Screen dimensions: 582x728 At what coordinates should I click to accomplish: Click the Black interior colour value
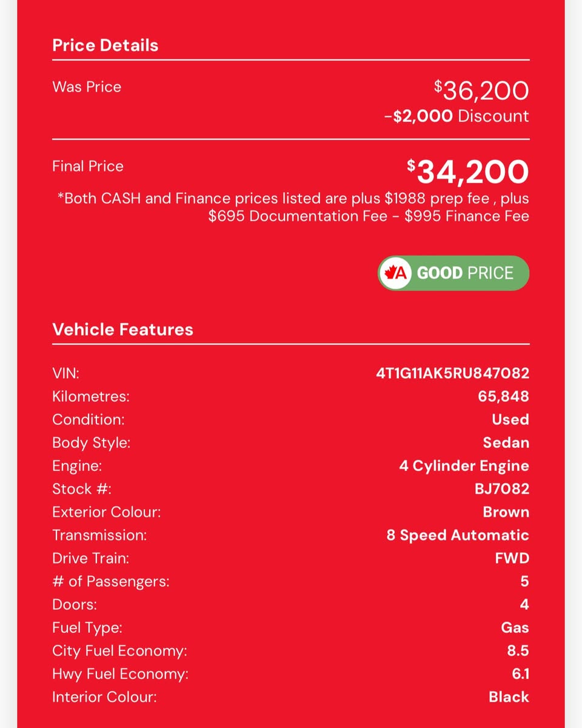pyautogui.click(x=509, y=697)
